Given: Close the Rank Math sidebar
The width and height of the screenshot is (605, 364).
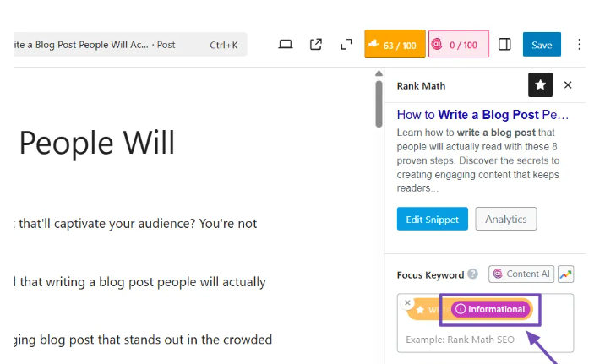Looking at the screenshot, I should [568, 85].
